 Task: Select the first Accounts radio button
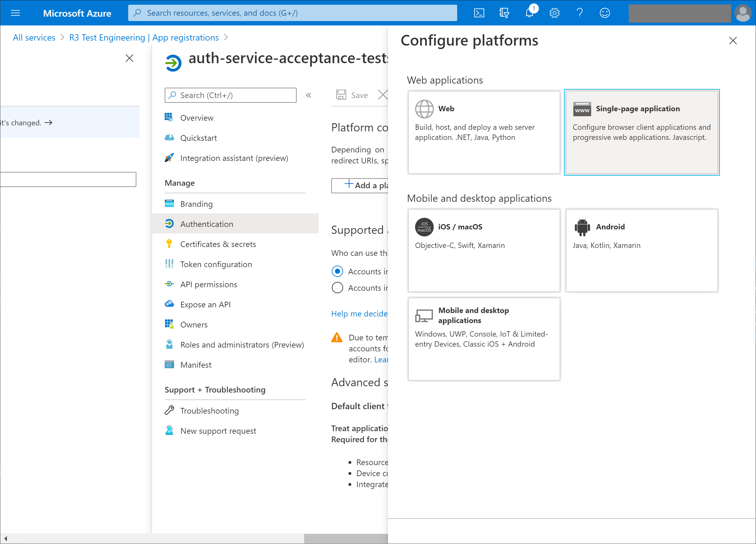[x=337, y=271]
